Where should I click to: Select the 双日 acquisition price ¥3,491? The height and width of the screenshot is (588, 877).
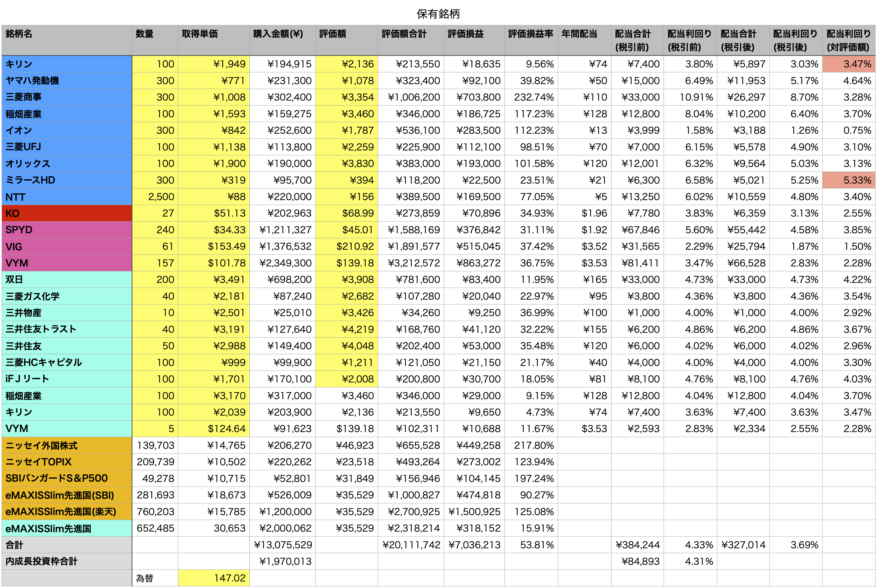pyautogui.click(x=229, y=280)
